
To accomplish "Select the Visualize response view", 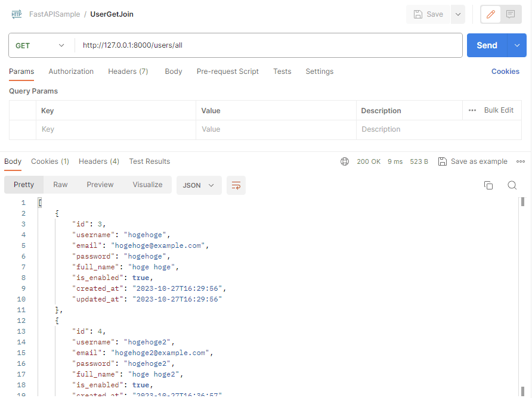I will click(147, 185).
